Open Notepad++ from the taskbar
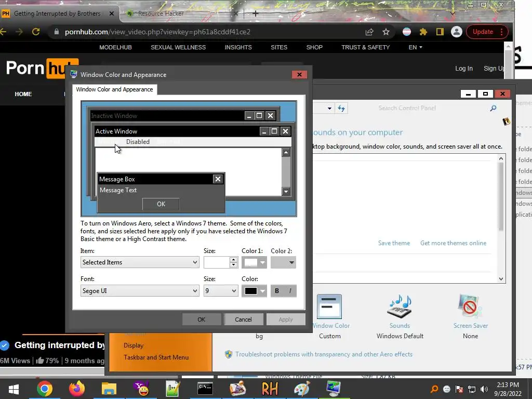 (x=173, y=389)
